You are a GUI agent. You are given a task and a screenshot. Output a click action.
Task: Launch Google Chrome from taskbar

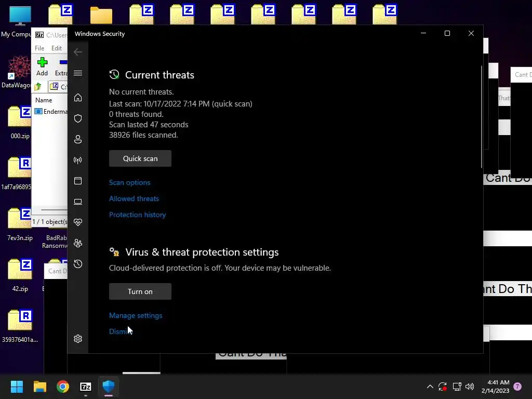[63, 387]
